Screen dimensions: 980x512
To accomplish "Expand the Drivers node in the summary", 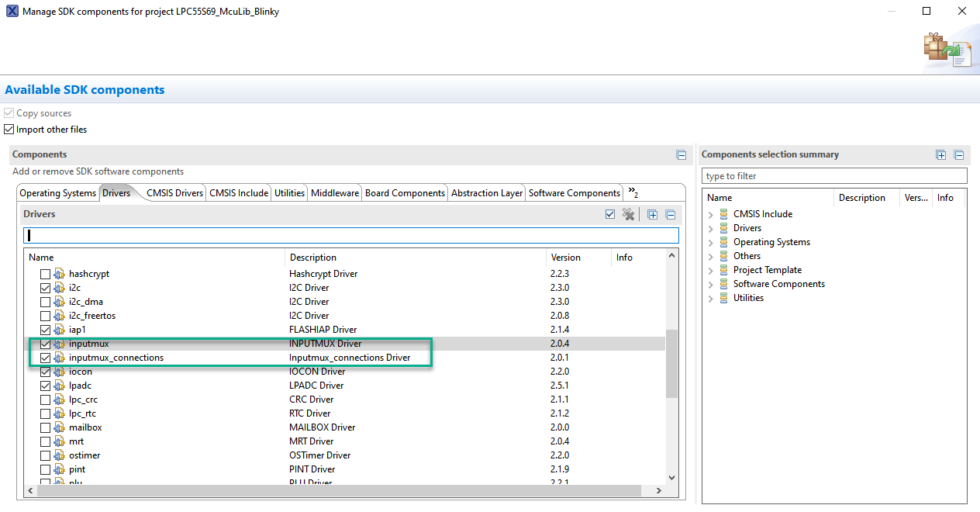I will 711,227.
